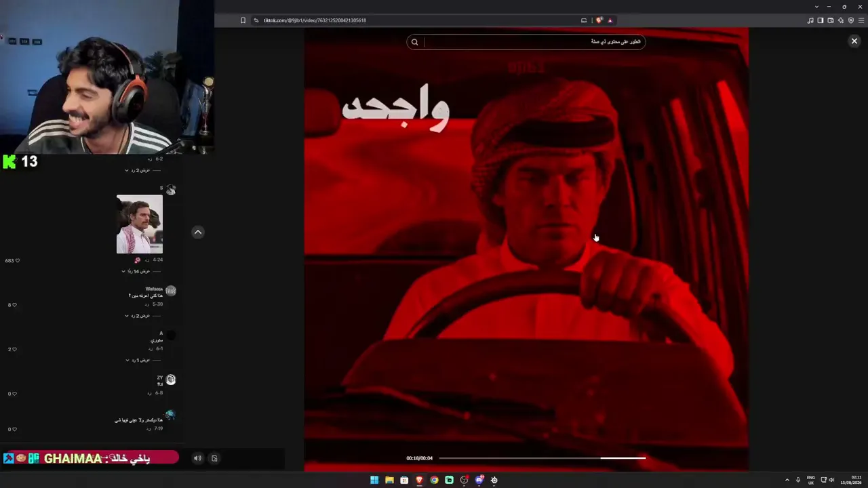Like the ZY comment

14,394
